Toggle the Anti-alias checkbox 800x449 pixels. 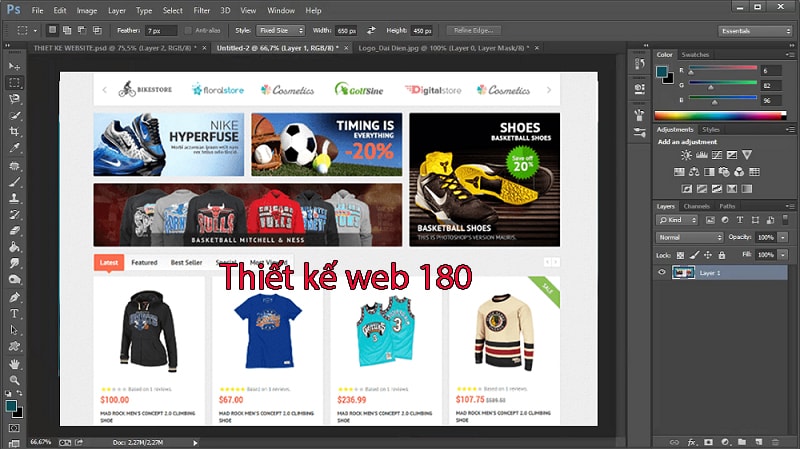pyautogui.click(x=188, y=31)
